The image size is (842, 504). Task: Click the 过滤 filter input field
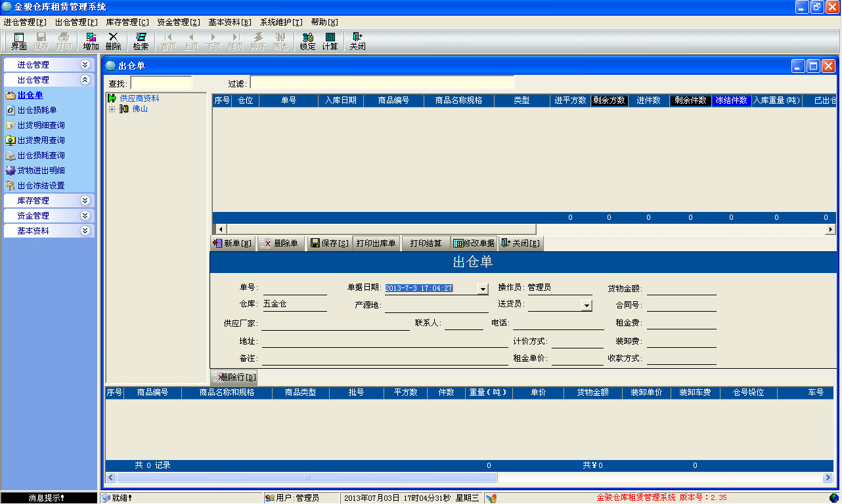(382, 83)
